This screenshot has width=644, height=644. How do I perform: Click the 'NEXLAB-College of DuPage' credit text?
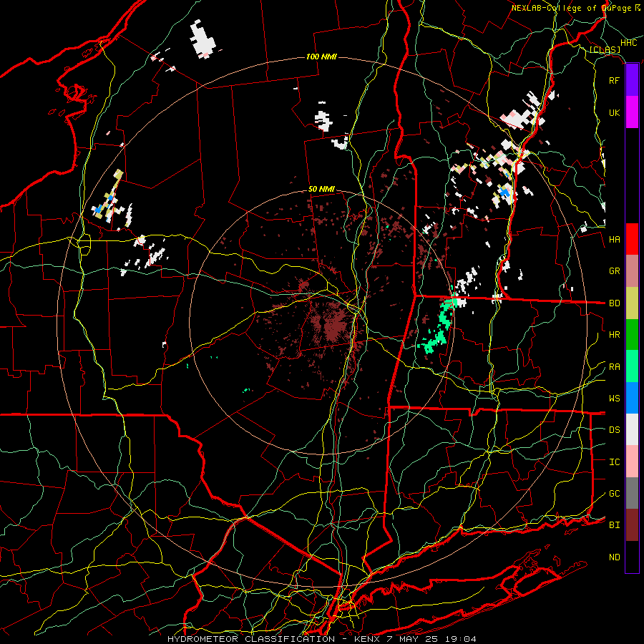pyautogui.click(x=571, y=8)
